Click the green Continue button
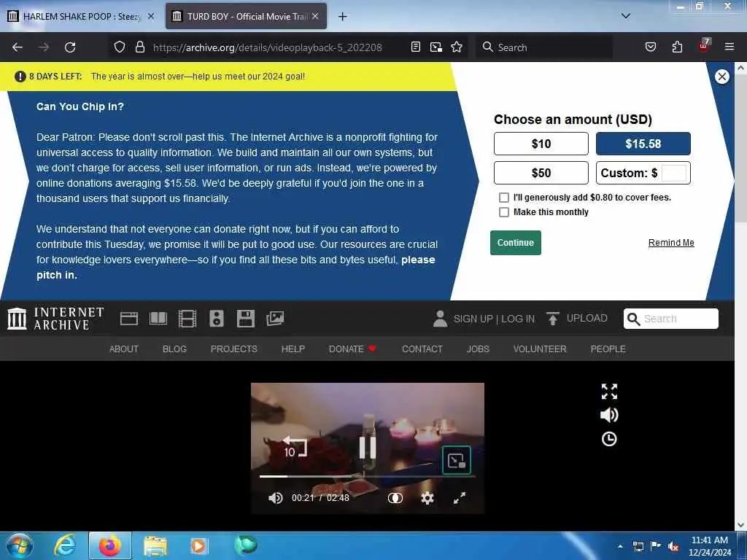747x560 pixels. pos(516,243)
